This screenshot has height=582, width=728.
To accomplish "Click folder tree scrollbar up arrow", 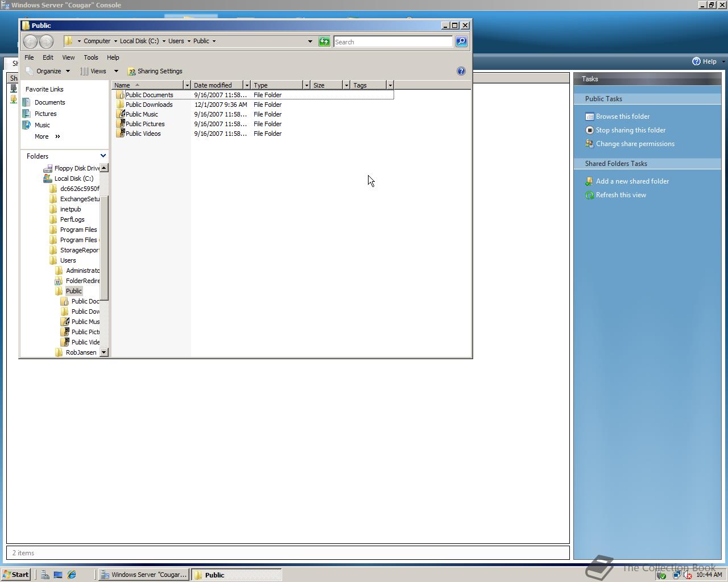I will 104,168.
